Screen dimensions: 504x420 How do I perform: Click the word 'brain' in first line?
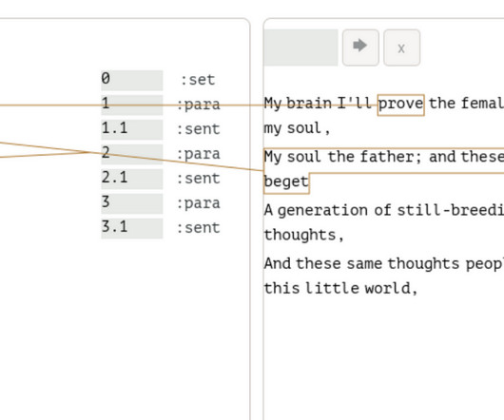pyautogui.click(x=309, y=104)
